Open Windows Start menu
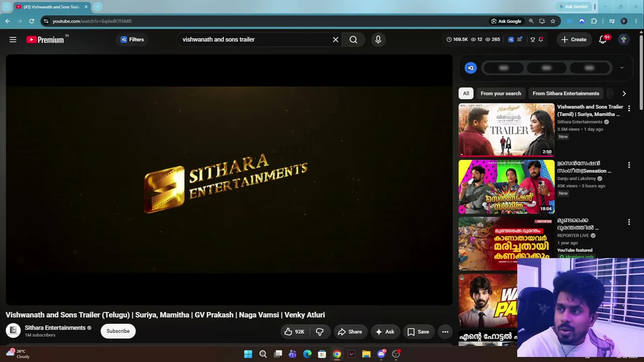644x362 pixels. click(x=248, y=354)
